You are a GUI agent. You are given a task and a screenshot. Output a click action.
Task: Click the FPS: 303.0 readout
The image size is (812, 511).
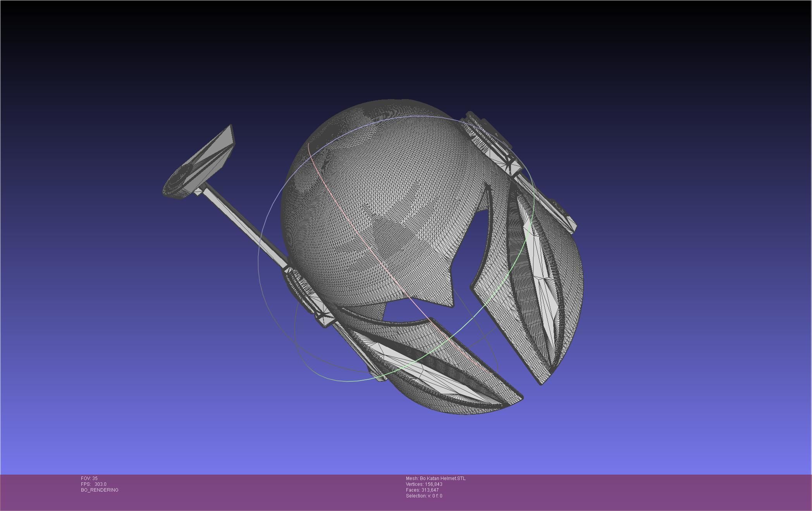tap(94, 484)
